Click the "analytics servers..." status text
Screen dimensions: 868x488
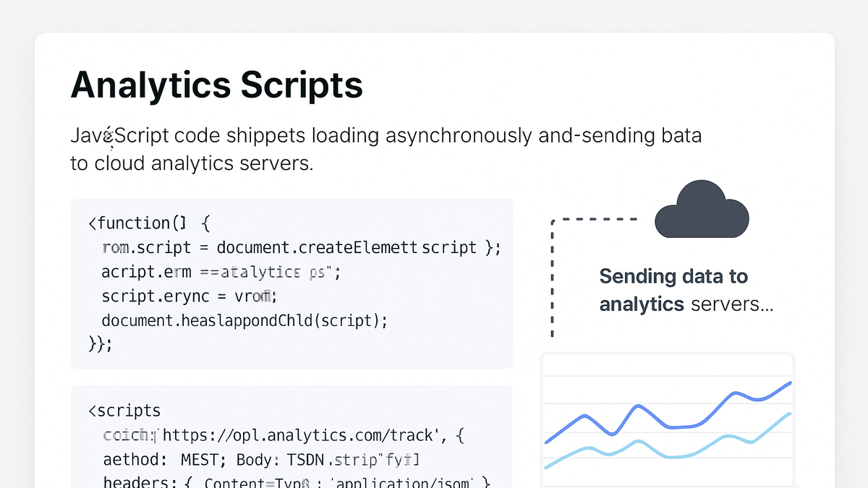pyautogui.click(x=686, y=304)
